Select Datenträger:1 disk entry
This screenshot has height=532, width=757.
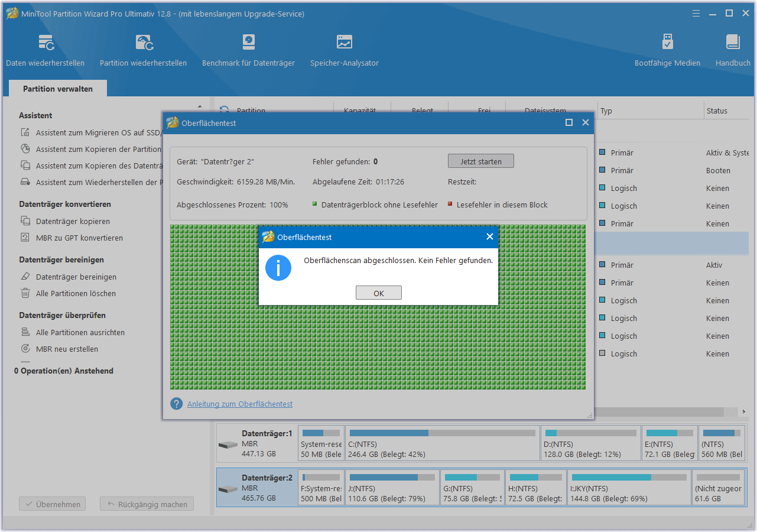coord(256,443)
